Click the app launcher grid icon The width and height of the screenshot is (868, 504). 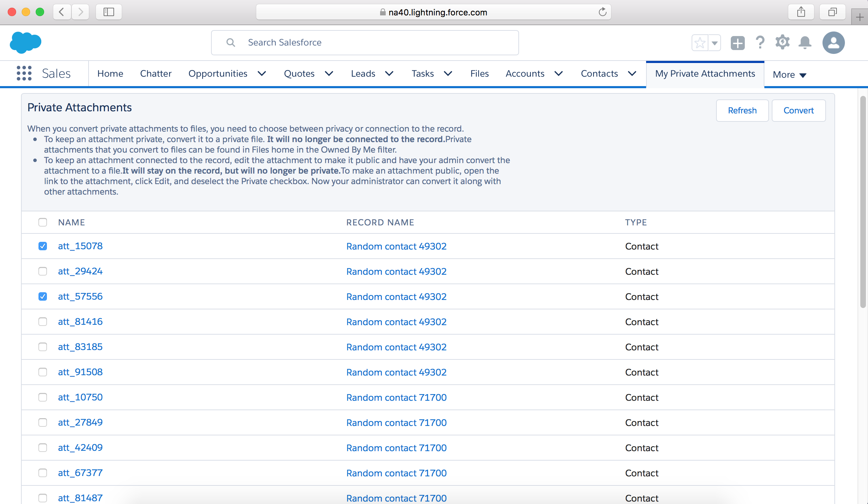point(24,73)
